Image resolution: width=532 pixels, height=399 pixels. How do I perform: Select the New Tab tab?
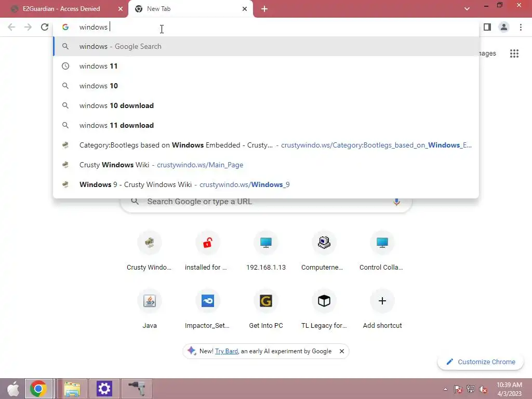[158, 9]
